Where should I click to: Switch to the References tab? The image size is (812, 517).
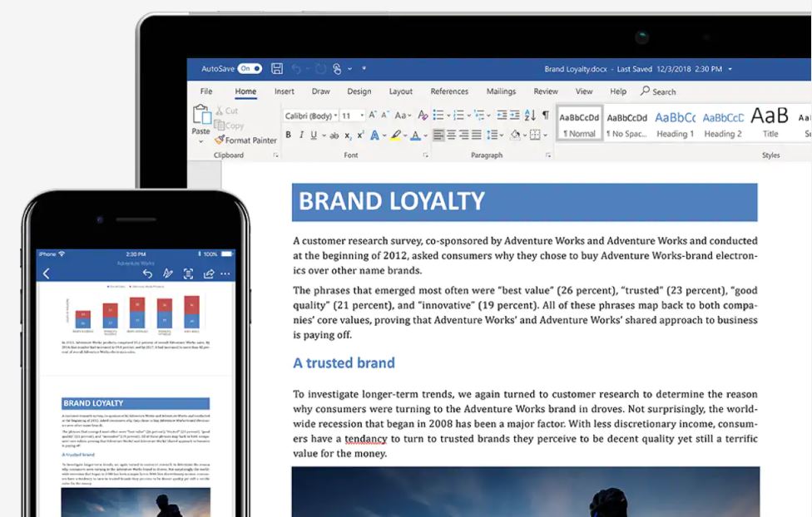coord(449,91)
